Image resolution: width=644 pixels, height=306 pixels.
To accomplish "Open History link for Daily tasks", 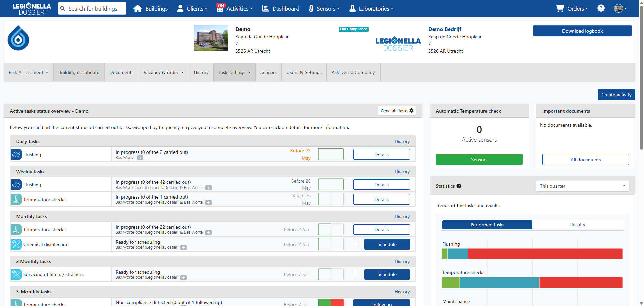I will (x=402, y=141).
